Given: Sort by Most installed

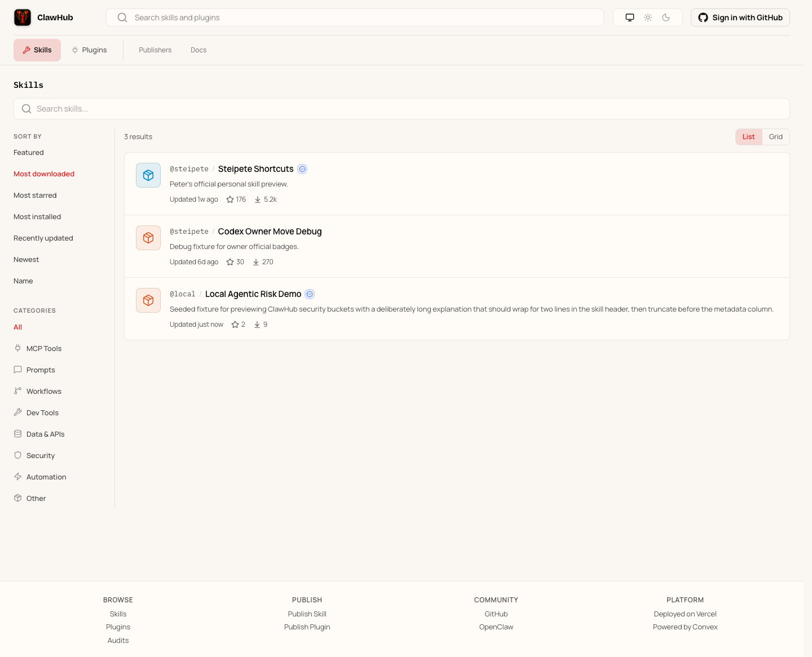Looking at the screenshot, I should pos(37,217).
